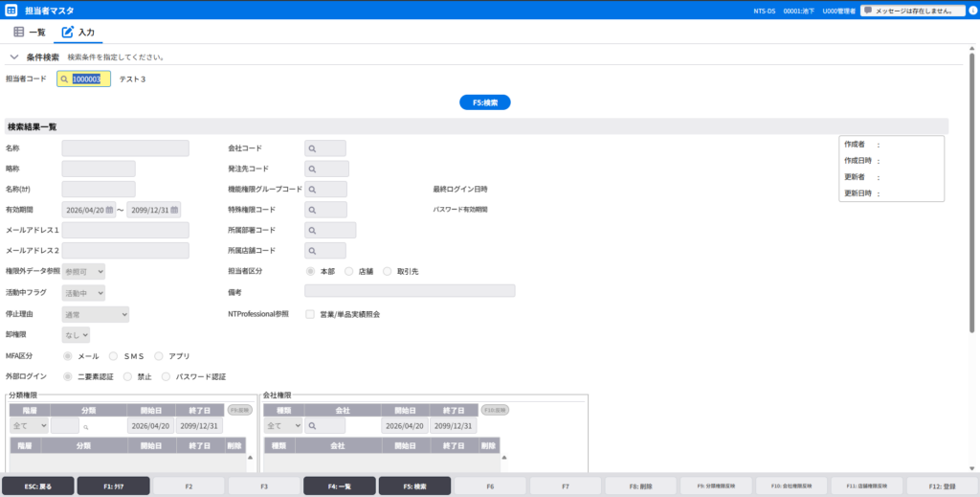
Task: Click into the メールアドレス2 input field
Action: coord(125,251)
